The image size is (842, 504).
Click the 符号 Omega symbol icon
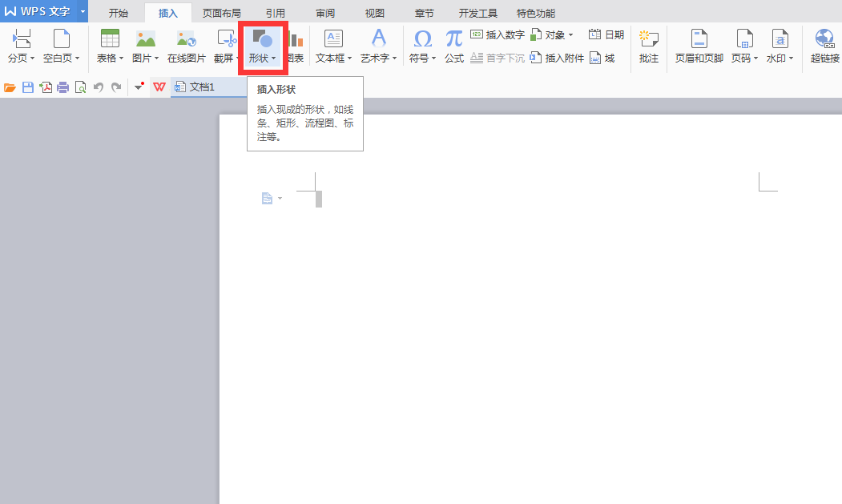coord(423,38)
